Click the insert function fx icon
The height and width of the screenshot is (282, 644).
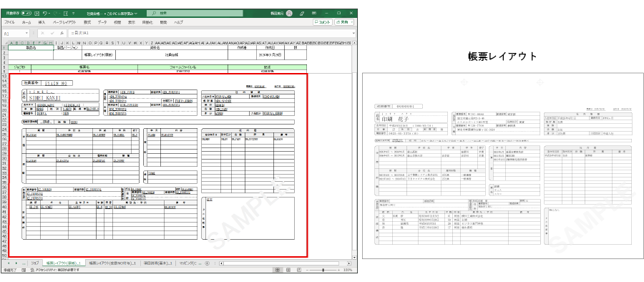(x=62, y=34)
